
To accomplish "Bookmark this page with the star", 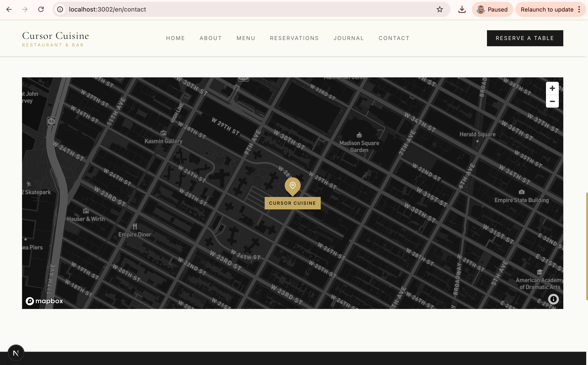I will coord(440,9).
